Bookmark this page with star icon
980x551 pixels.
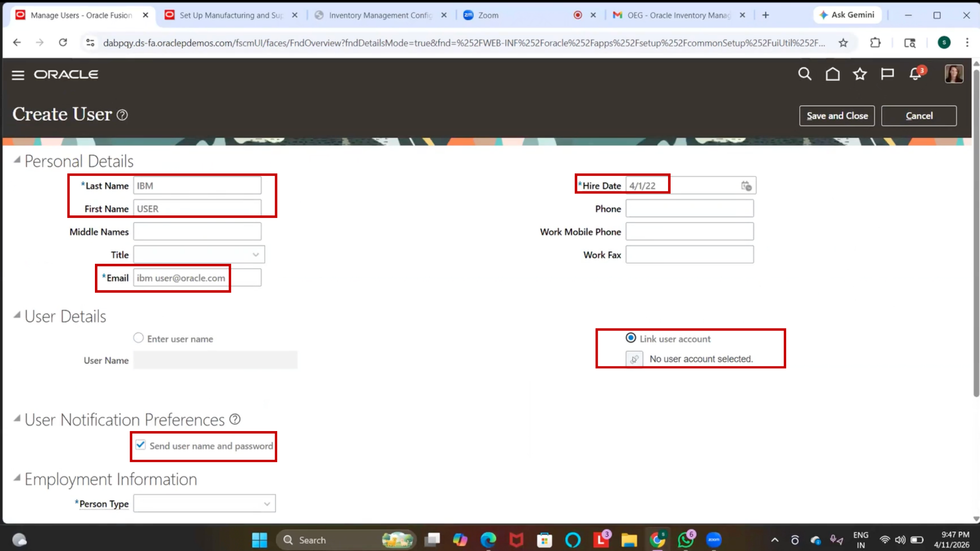tap(843, 43)
